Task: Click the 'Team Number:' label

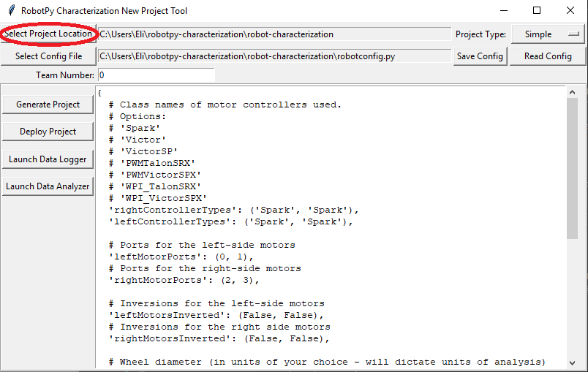Action: [x=65, y=75]
